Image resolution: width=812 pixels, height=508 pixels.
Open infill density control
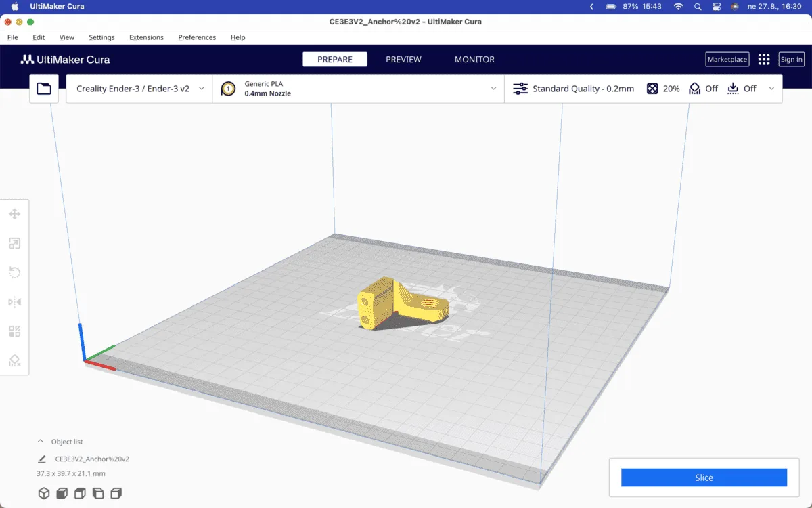point(660,88)
